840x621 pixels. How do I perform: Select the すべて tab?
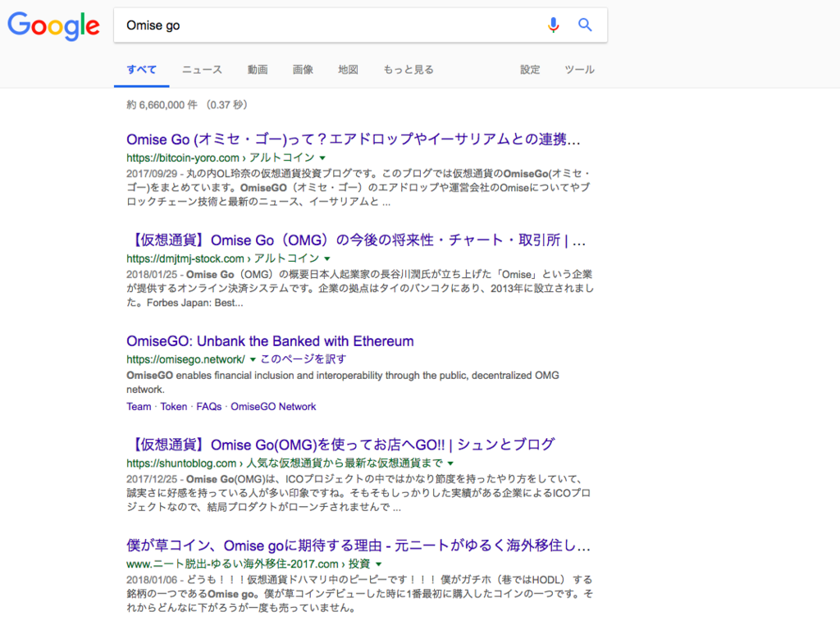click(x=141, y=70)
